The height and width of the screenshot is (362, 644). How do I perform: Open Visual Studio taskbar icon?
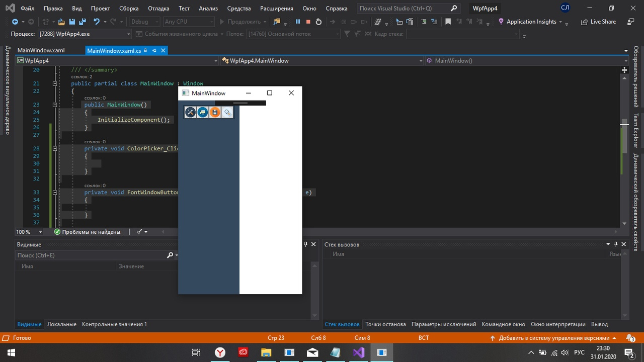(x=359, y=352)
